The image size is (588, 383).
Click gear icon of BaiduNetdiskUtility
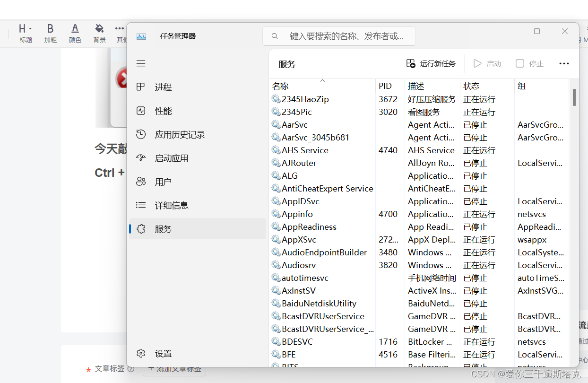(276, 303)
